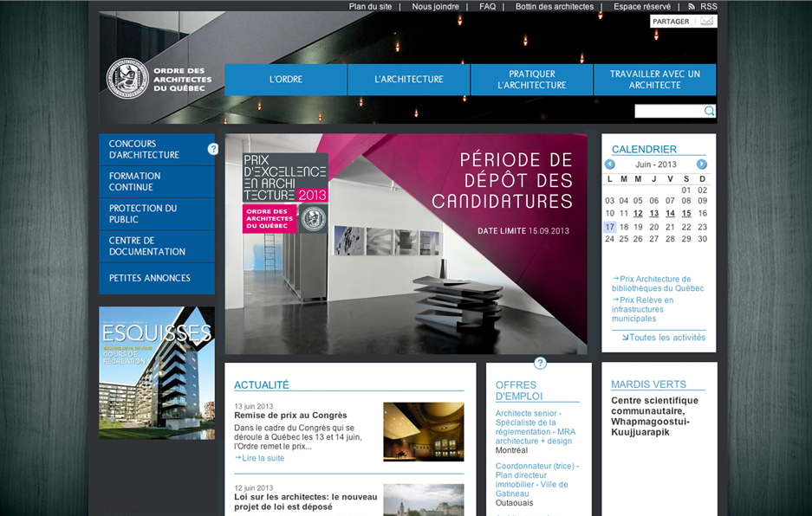812x516 pixels.
Task: Click the search magnifier icon
Action: [709, 111]
